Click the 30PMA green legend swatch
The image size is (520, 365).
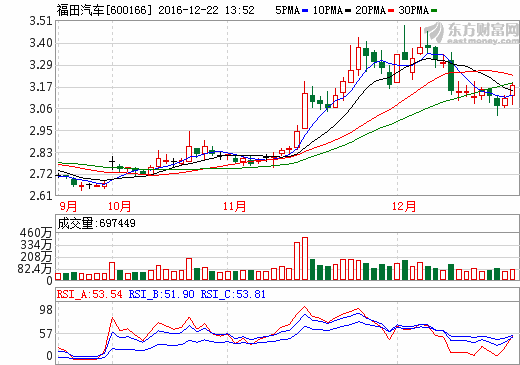434,11
